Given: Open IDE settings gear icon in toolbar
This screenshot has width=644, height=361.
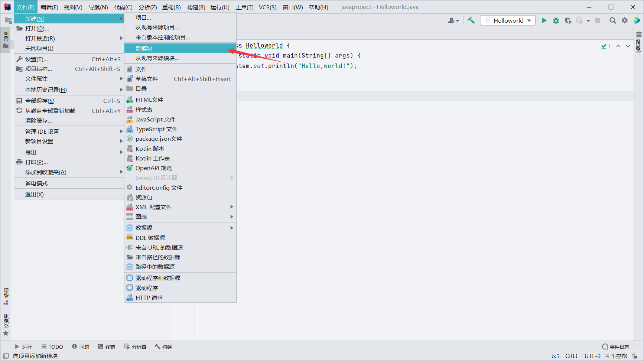Looking at the screenshot, I should coord(625,20).
